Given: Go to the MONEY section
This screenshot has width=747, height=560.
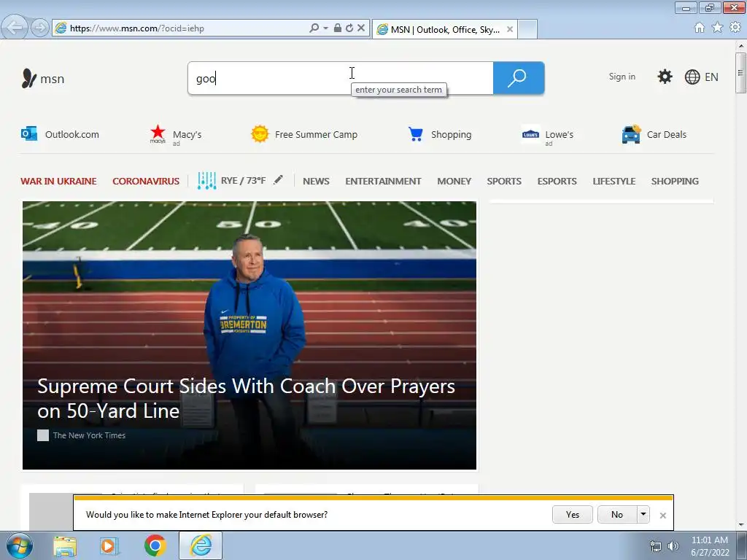Looking at the screenshot, I should pyautogui.click(x=454, y=182).
